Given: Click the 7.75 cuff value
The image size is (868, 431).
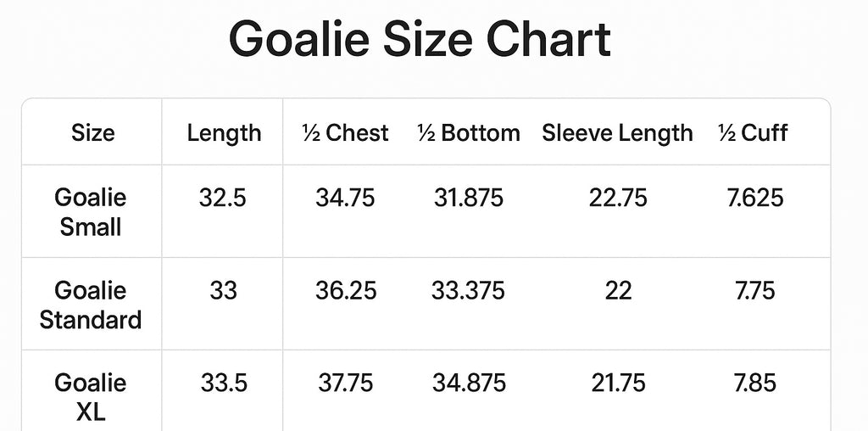Looking at the screenshot, I should click(755, 291).
